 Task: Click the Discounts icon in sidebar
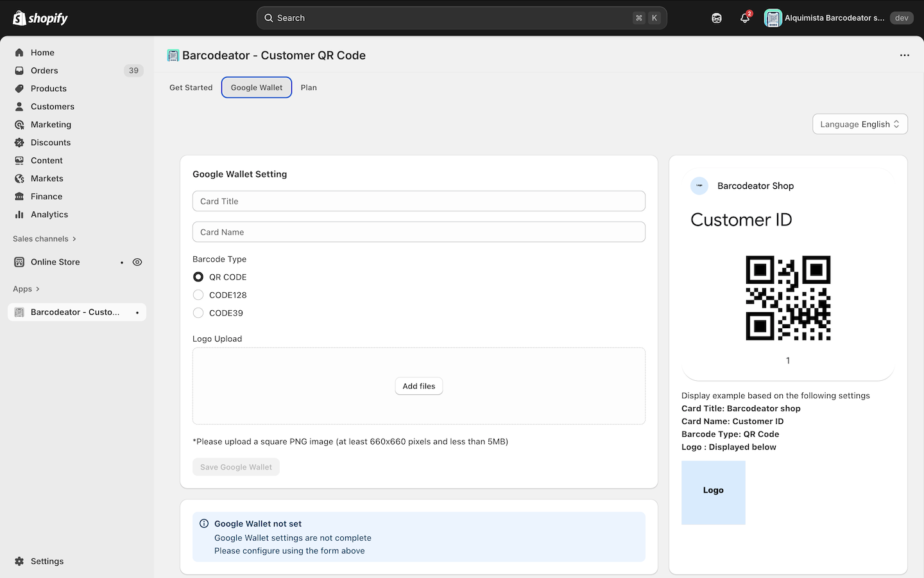19,143
